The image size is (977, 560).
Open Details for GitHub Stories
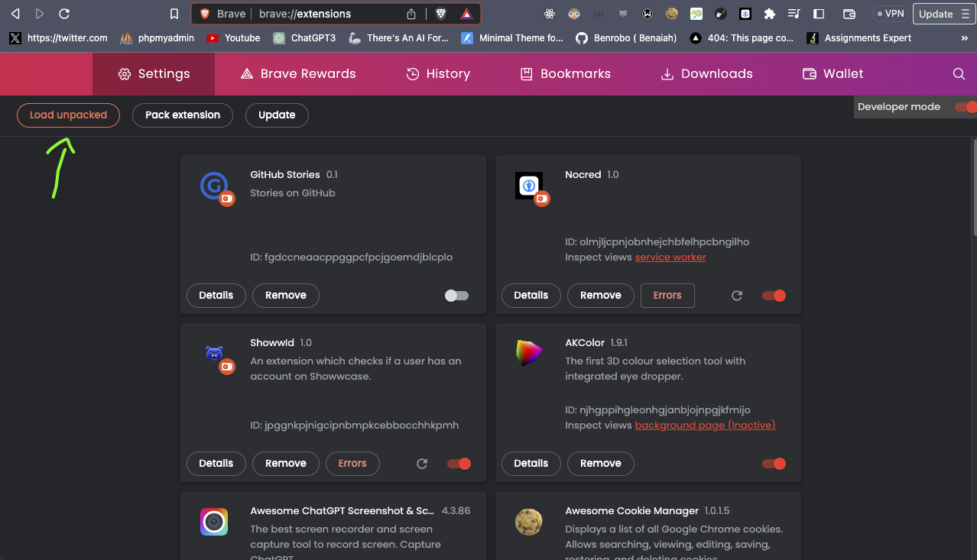pyautogui.click(x=216, y=295)
